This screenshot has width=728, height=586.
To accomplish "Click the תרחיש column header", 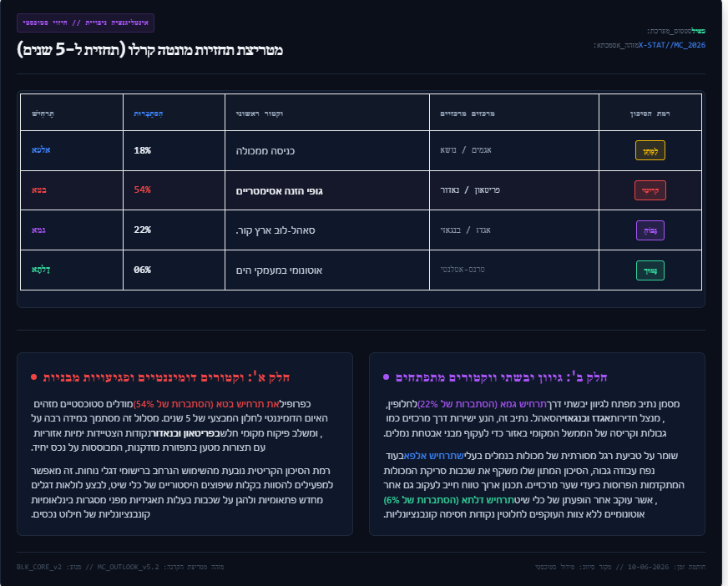I will [x=43, y=114].
